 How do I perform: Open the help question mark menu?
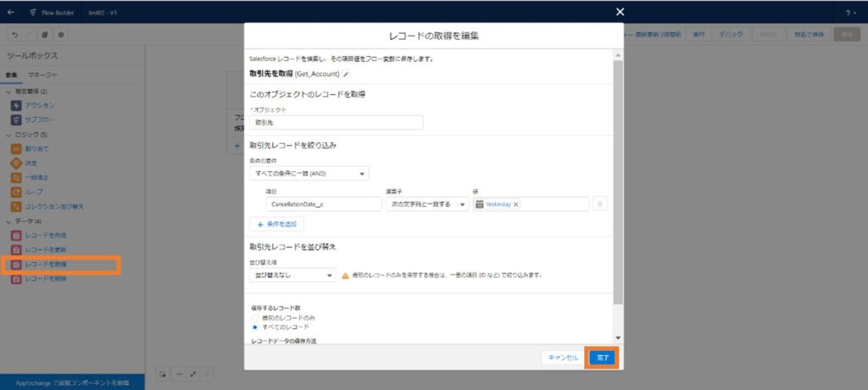click(851, 14)
